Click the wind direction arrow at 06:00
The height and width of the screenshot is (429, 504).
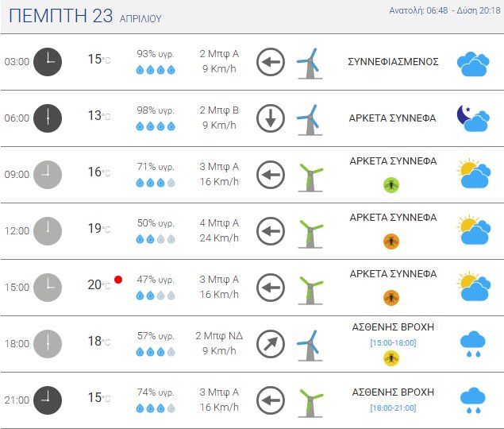click(x=271, y=118)
